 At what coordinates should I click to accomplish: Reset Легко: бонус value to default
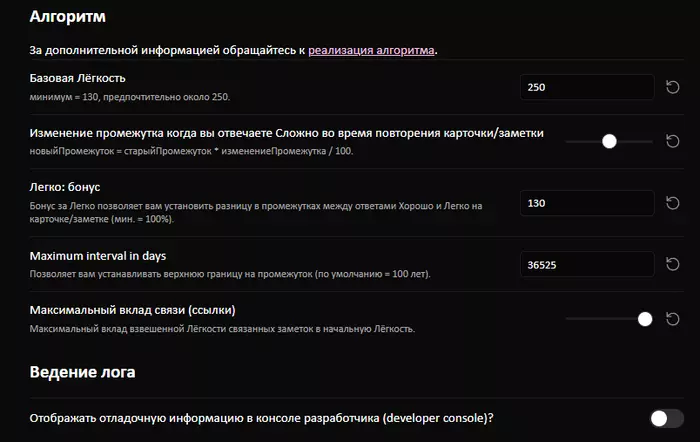[672, 203]
